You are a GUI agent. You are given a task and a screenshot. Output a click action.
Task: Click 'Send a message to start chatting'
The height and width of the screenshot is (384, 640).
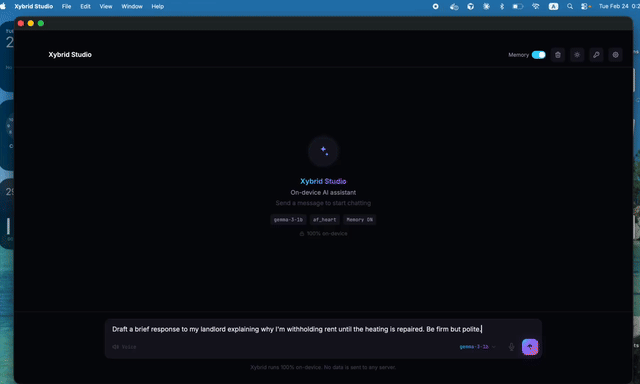[x=323, y=203]
